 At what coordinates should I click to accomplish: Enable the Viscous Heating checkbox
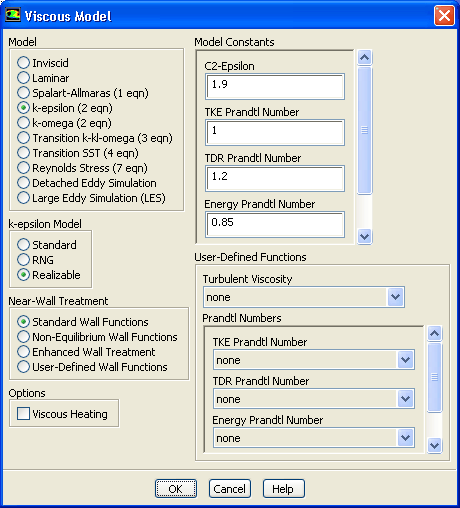coord(23,414)
